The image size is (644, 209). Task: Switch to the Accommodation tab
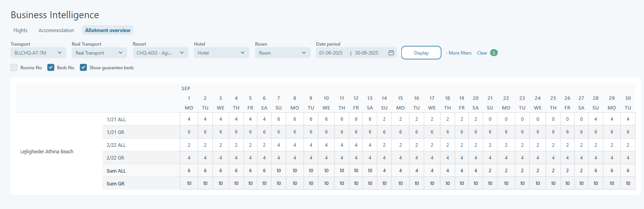56,30
